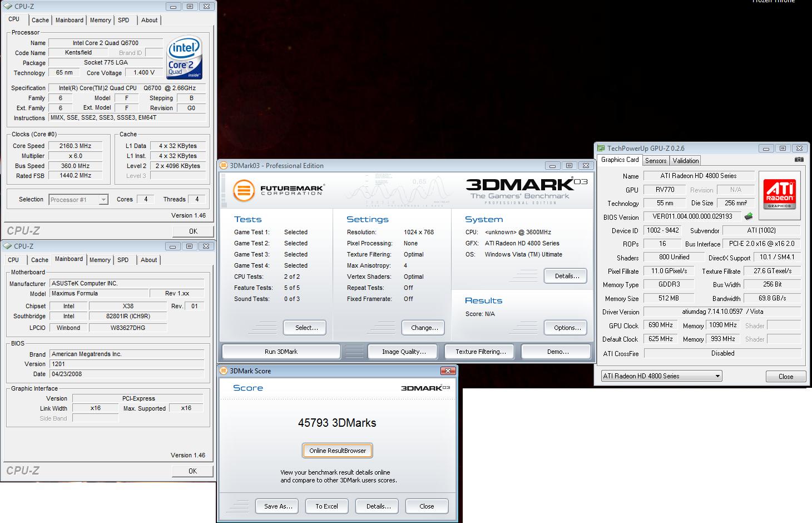Open Texture Filtering in 3DMark03
Viewport: 812px width, 523px height.
[x=481, y=352]
